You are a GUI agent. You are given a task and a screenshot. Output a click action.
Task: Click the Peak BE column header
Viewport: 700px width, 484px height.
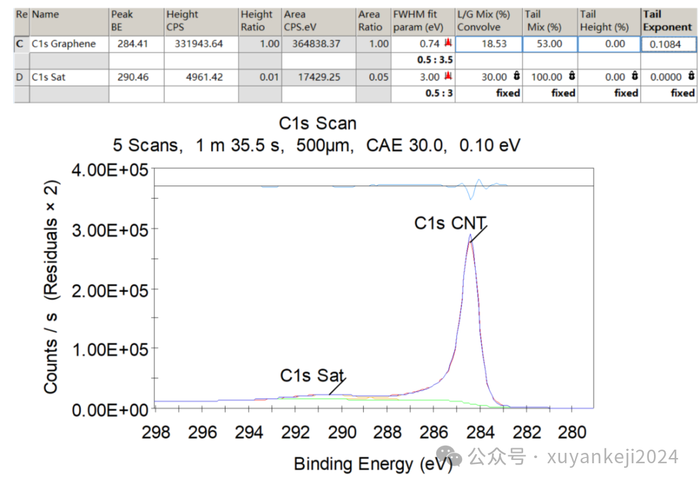136,21
